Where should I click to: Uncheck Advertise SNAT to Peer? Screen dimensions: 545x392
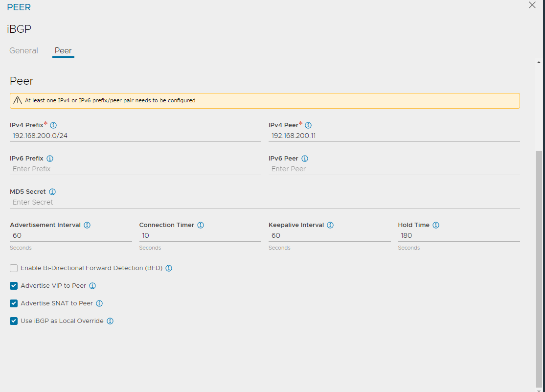point(14,303)
